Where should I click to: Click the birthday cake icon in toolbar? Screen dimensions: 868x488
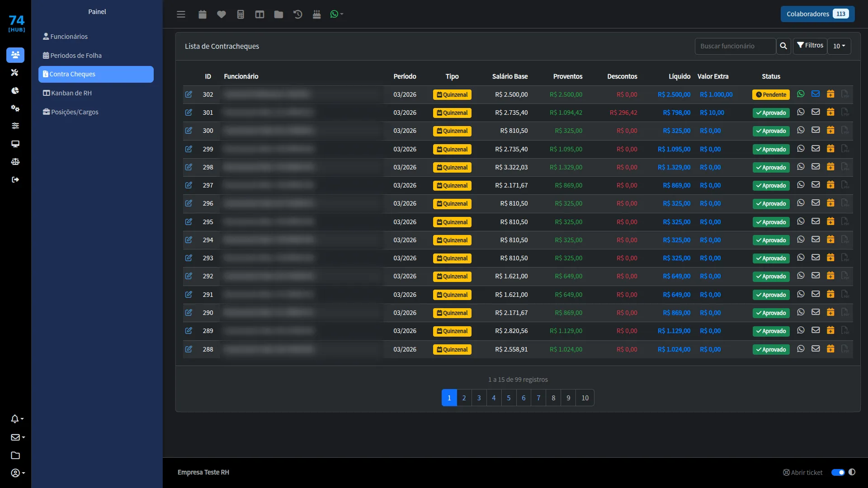tap(317, 14)
